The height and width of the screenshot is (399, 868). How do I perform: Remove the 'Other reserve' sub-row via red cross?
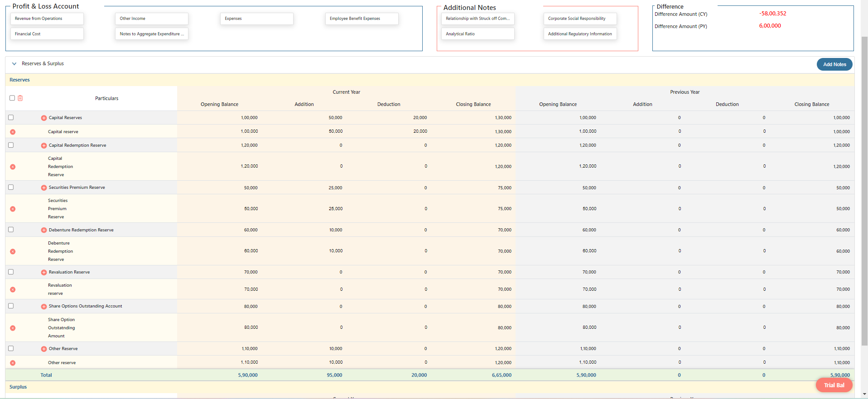pos(13,363)
